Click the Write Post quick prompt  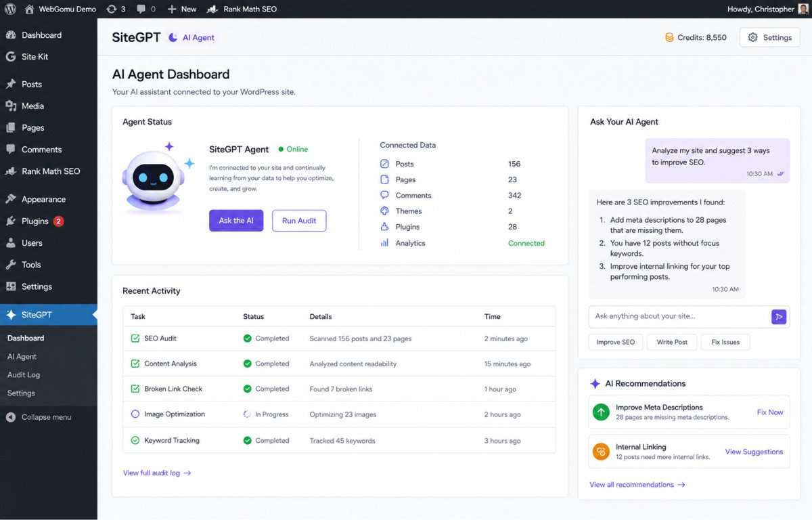pyautogui.click(x=672, y=342)
